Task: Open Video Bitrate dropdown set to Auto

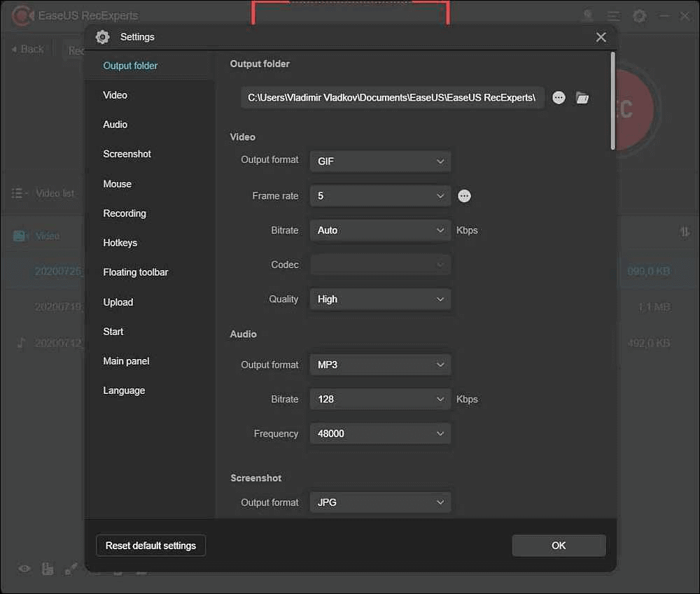Action: click(x=380, y=230)
